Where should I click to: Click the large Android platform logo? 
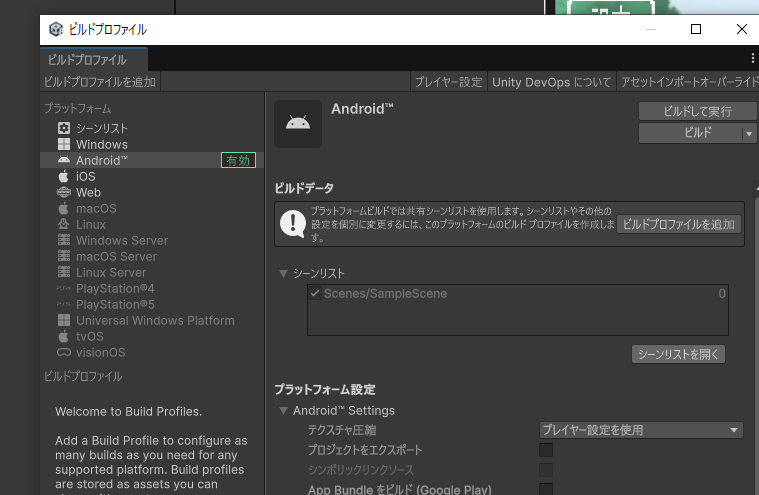click(x=298, y=124)
